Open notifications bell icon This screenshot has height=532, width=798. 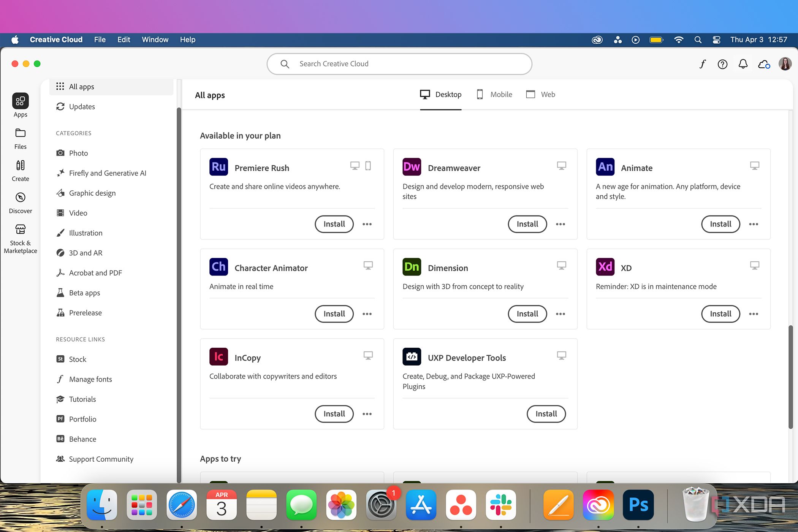(743, 64)
